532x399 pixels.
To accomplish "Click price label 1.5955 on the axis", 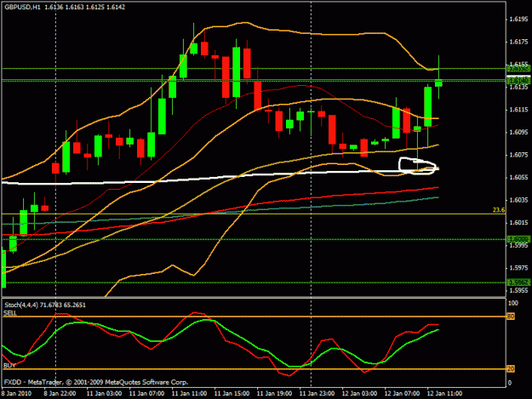I will (x=518, y=290).
